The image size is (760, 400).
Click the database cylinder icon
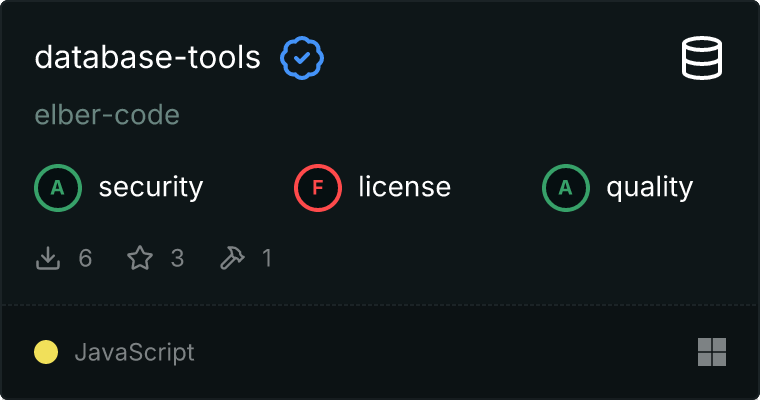point(702,58)
